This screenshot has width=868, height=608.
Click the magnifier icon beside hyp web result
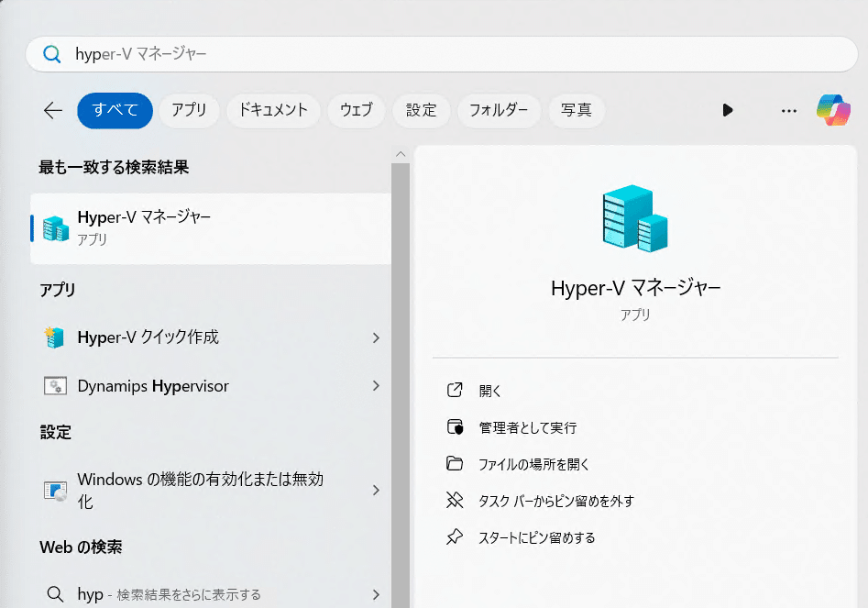point(55,594)
